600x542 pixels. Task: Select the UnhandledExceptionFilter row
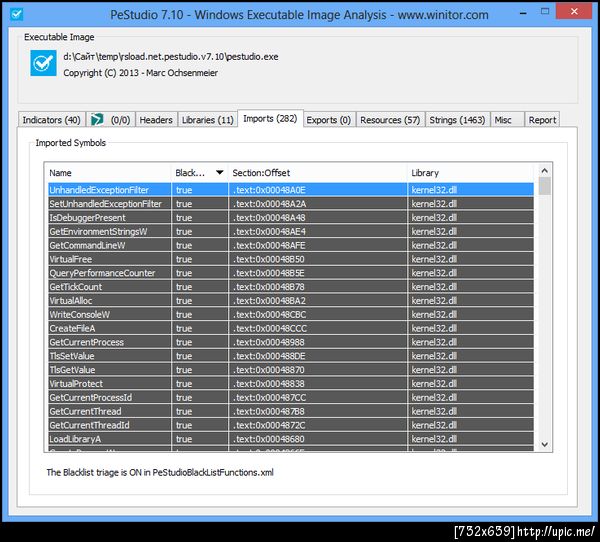pyautogui.click(x=291, y=190)
